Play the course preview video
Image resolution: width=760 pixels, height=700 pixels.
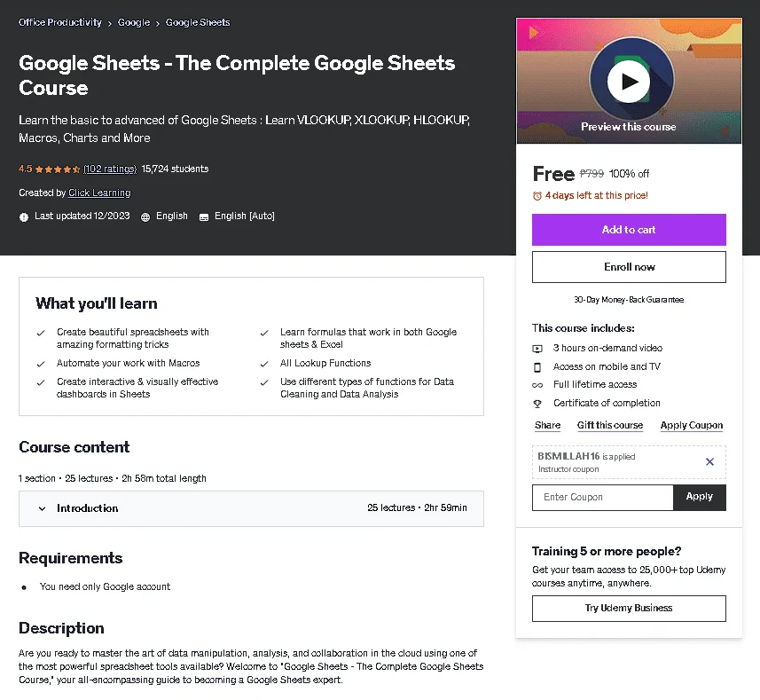click(629, 82)
